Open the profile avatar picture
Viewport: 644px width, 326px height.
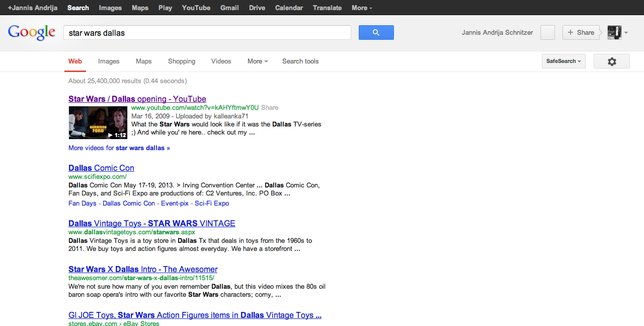click(x=614, y=32)
